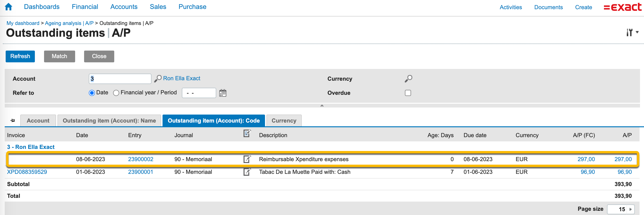Open the tools settings dropdown

[x=632, y=32]
